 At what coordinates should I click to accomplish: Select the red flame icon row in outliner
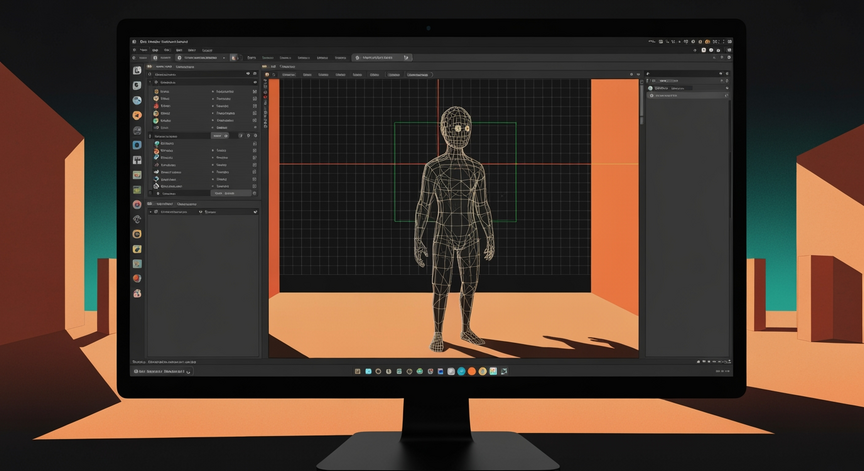tap(204, 106)
